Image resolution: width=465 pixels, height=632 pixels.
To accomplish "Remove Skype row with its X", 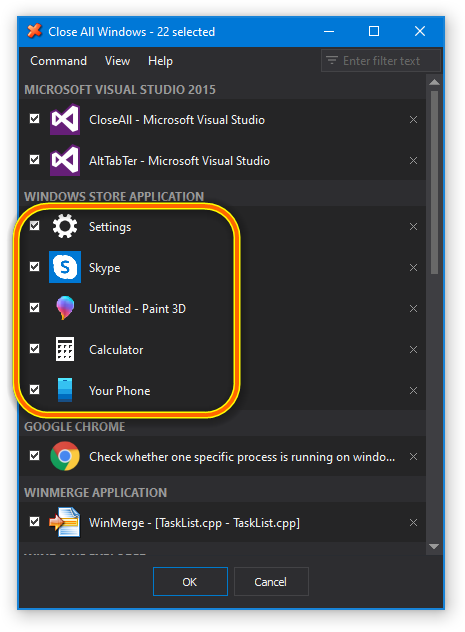I will [413, 268].
